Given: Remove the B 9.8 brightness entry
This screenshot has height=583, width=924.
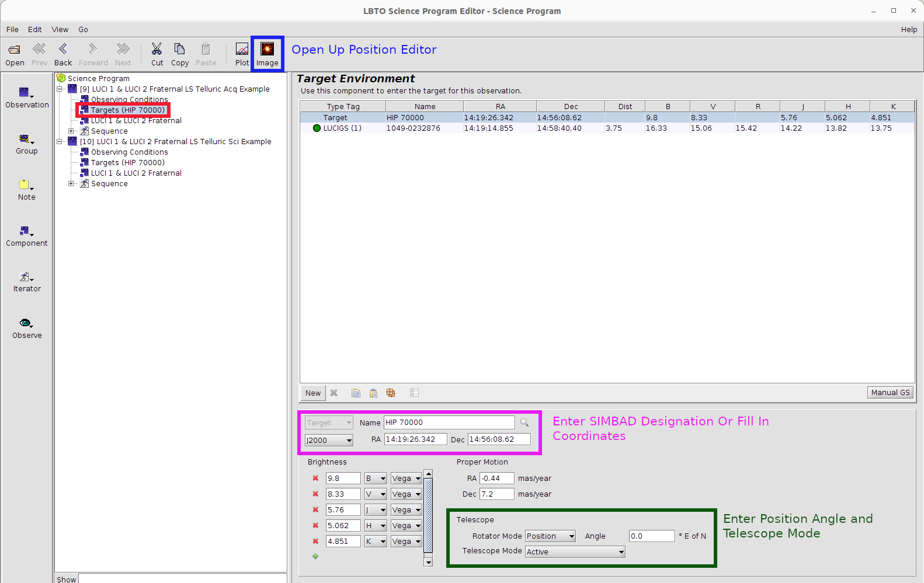Looking at the screenshot, I should [x=315, y=479].
